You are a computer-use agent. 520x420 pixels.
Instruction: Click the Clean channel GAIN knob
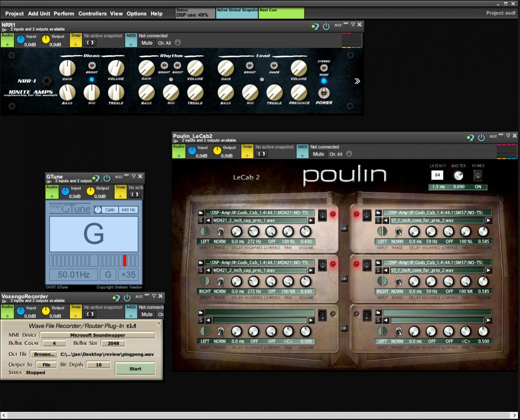pyautogui.click(x=67, y=68)
